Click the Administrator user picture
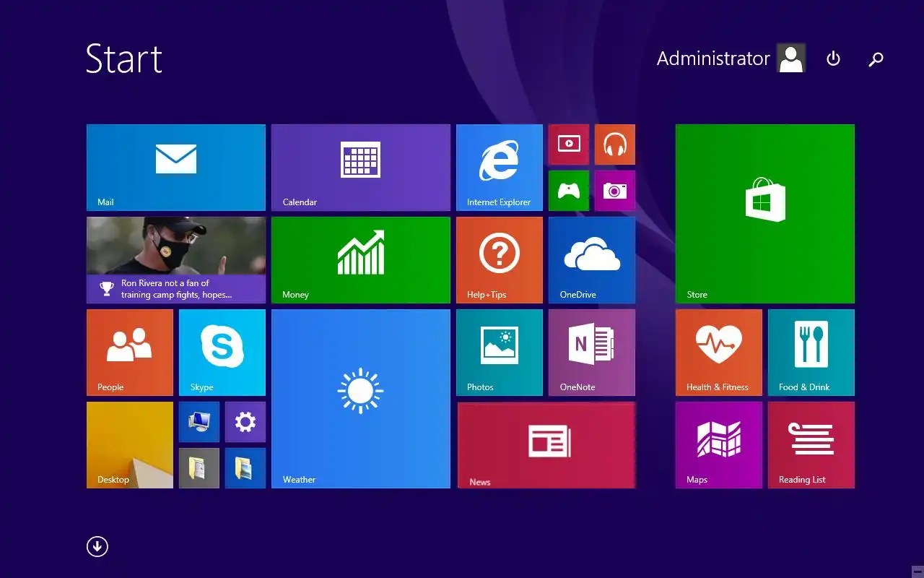The height and width of the screenshot is (578, 924). pyautogui.click(x=791, y=59)
